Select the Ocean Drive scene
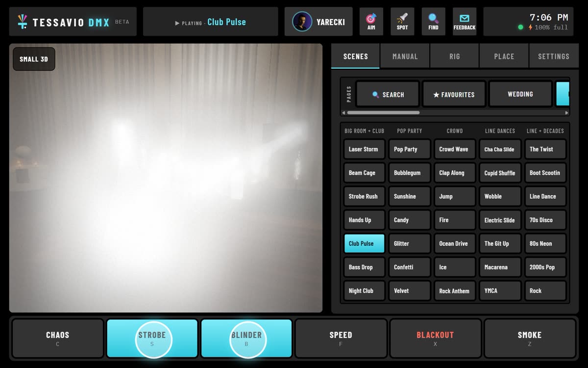The image size is (588, 368). pyautogui.click(x=455, y=243)
